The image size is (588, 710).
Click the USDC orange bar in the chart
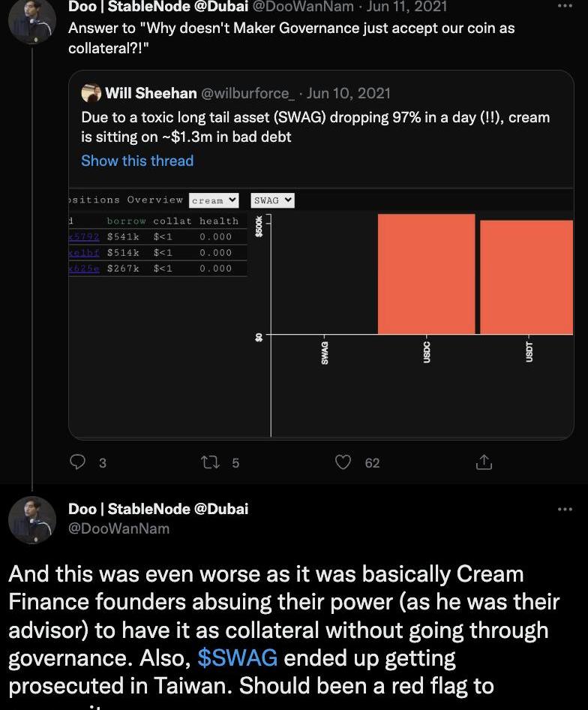tap(426, 274)
